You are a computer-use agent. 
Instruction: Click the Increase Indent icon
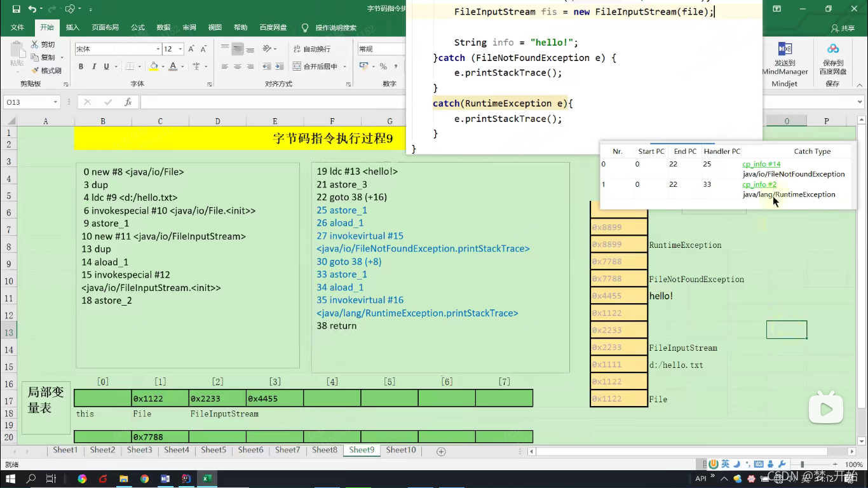coord(278,67)
